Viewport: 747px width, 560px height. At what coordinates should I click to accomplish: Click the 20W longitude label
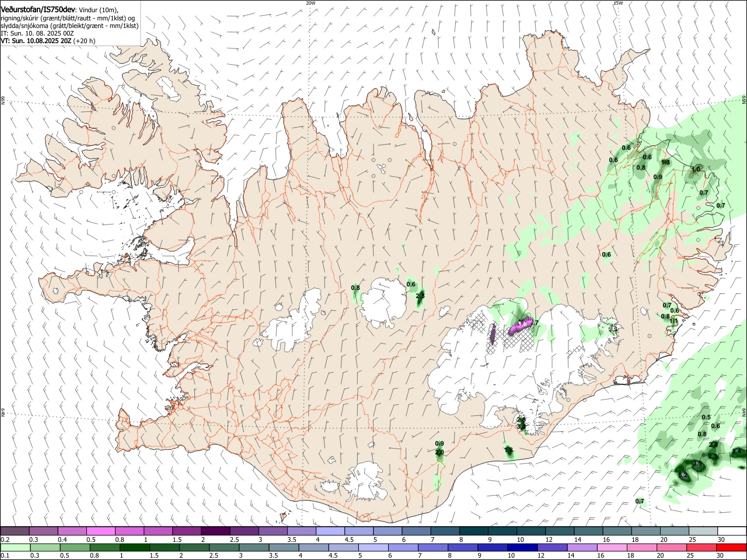click(310, 3)
